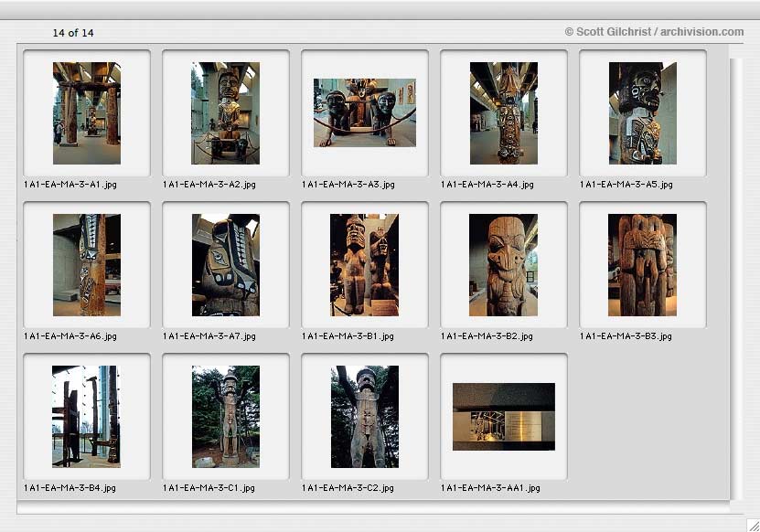
Task: Click the caption 1A1-EA-MA-3-A3.jpg
Action: click(348, 185)
